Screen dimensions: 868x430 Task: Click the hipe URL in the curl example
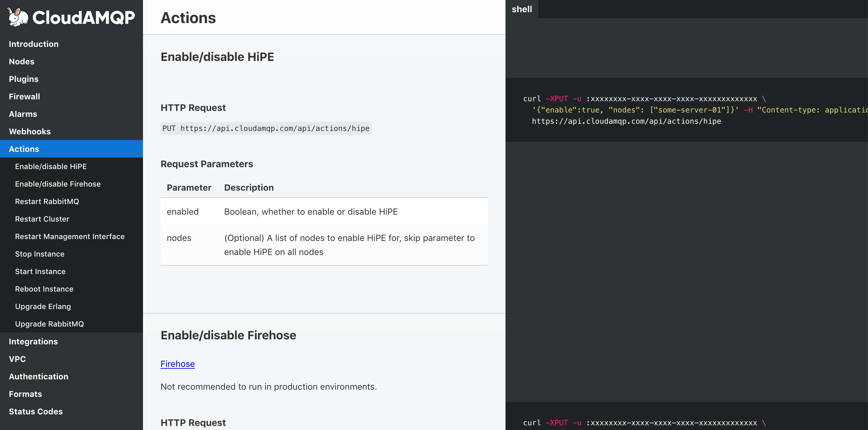[x=626, y=122]
